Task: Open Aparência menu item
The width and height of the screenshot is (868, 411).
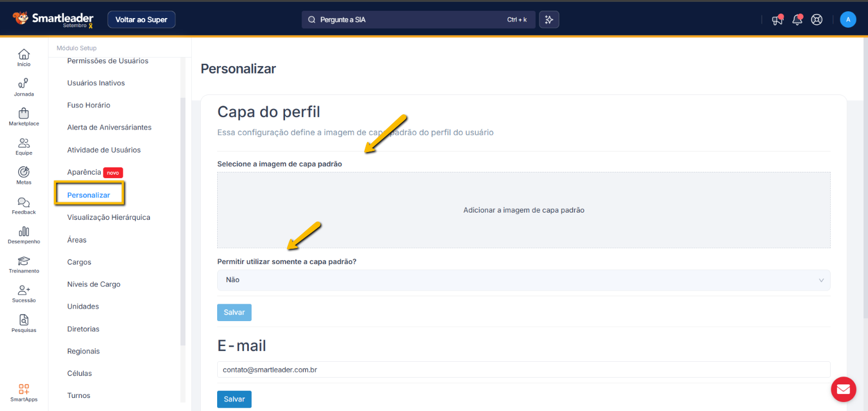Action: pyautogui.click(x=84, y=172)
